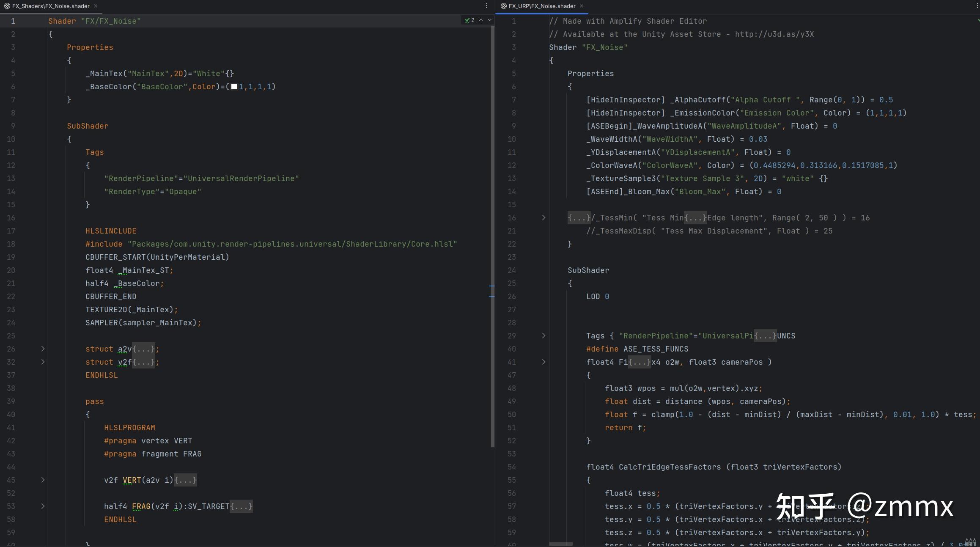Screen dimensions: 980x547
Task: Click line number 17 in left gutter
Action: [x=11, y=231]
